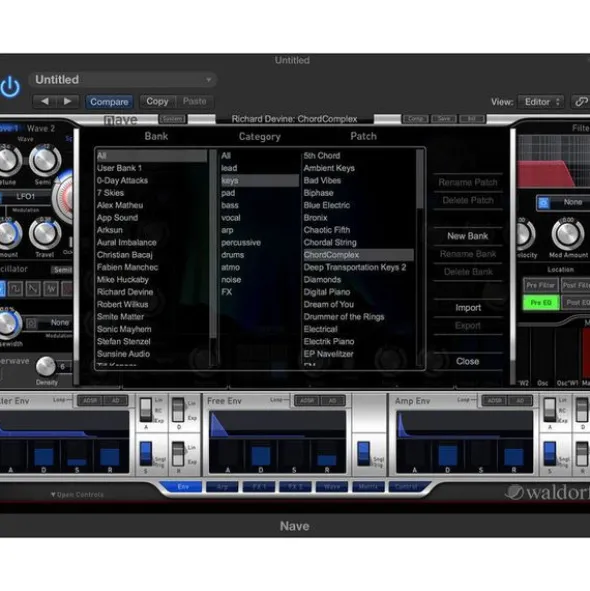Open the Untitled preset dropdown
Image resolution: width=590 pixels, height=591 pixels.
(x=123, y=80)
